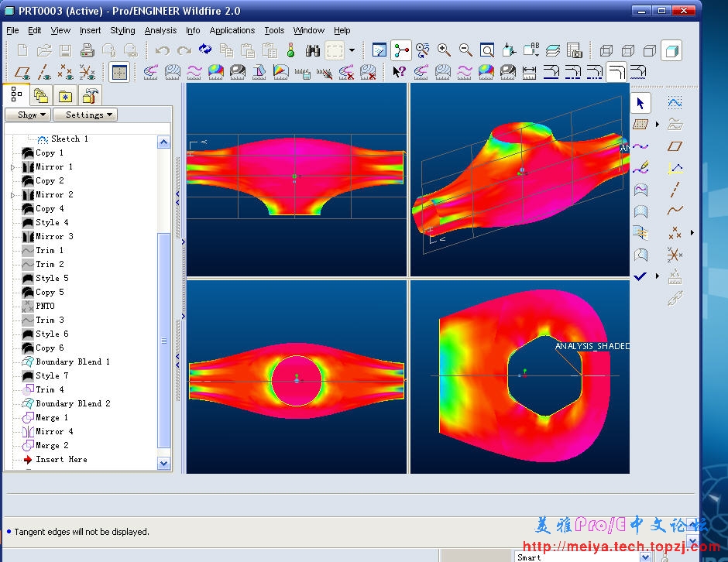This screenshot has width=728, height=562.
Task: Click the Print icon in the toolbar
Action: [87, 50]
